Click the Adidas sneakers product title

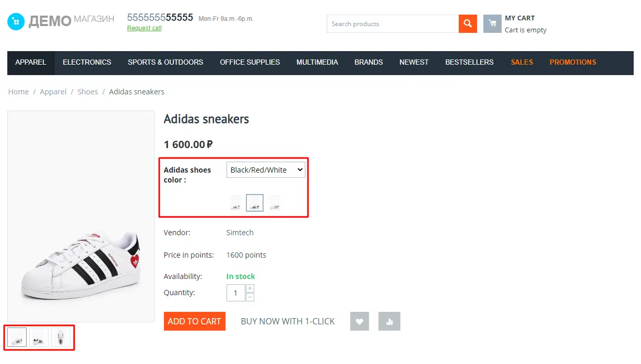(x=206, y=119)
